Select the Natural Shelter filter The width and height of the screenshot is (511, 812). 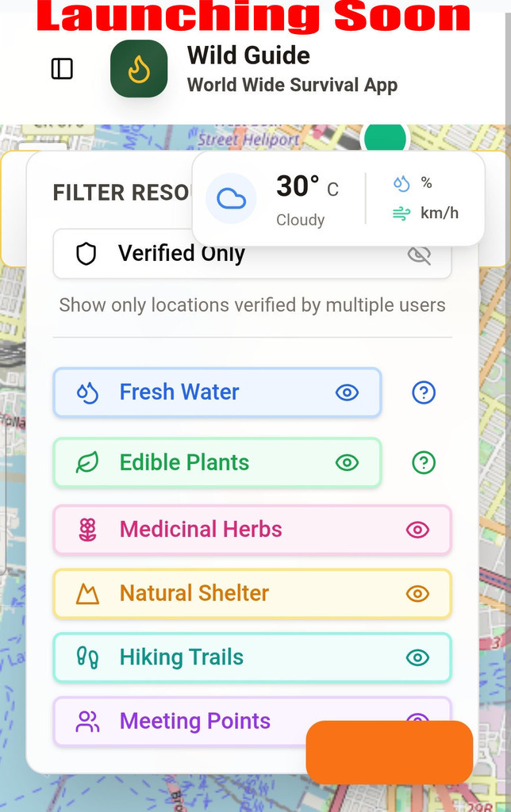click(194, 593)
